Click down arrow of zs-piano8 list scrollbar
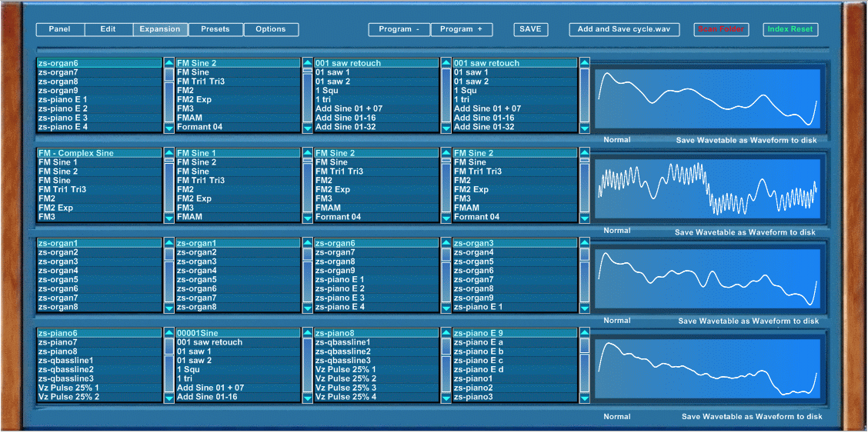868x433 pixels. (x=446, y=398)
